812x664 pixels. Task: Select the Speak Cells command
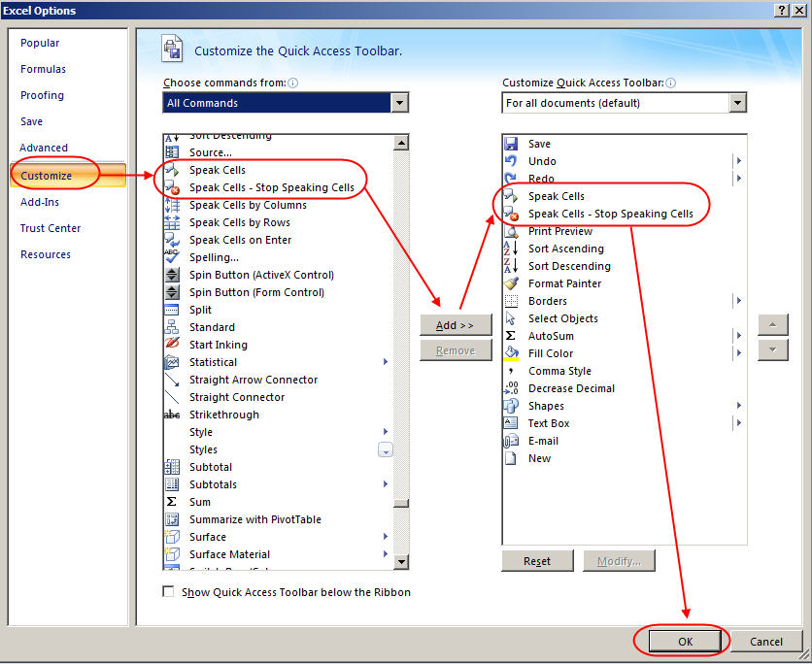click(x=216, y=170)
